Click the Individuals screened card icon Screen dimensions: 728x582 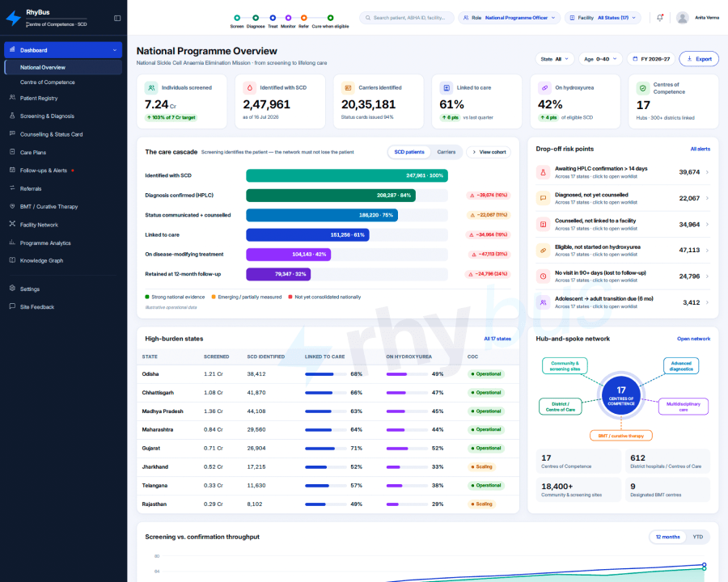[151, 88]
